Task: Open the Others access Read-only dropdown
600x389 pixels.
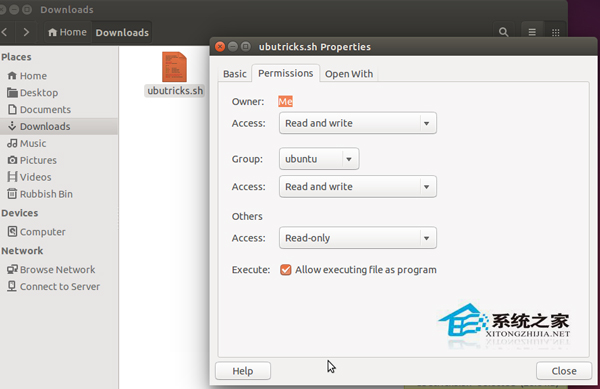Action: (x=358, y=238)
